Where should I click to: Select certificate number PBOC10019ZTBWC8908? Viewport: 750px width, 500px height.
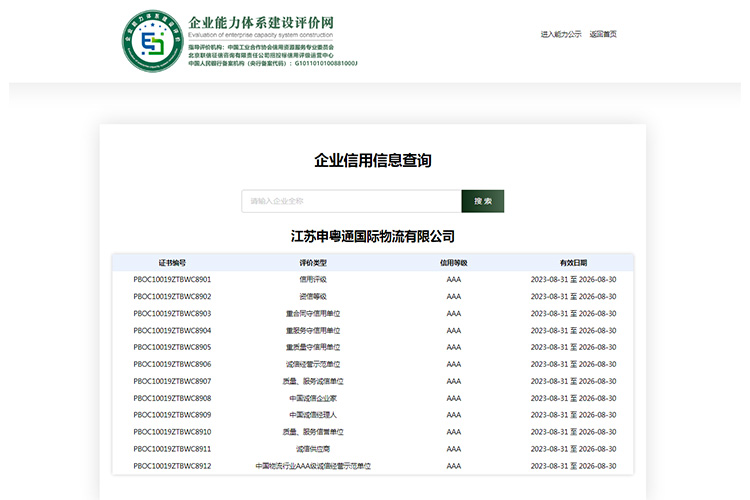click(172, 398)
